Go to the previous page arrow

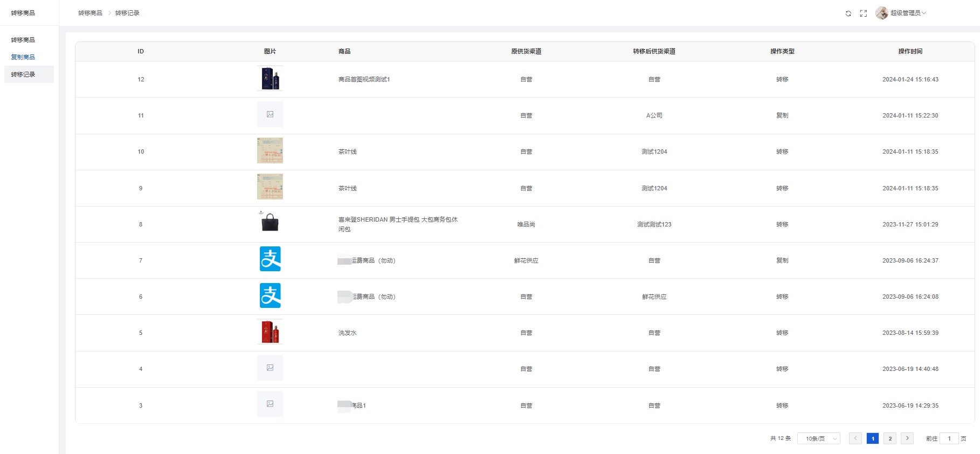[855, 438]
